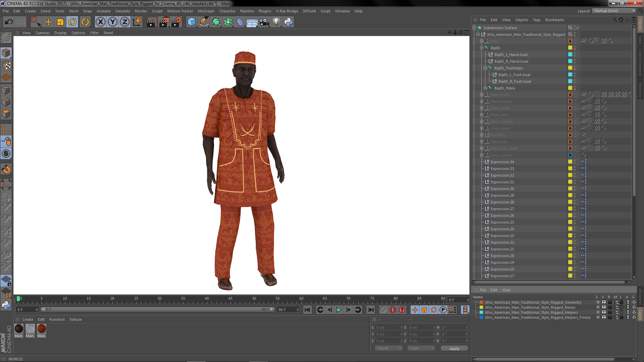Open the MoGraph array generator icon
644x362 pixels.
pyautogui.click(x=228, y=22)
